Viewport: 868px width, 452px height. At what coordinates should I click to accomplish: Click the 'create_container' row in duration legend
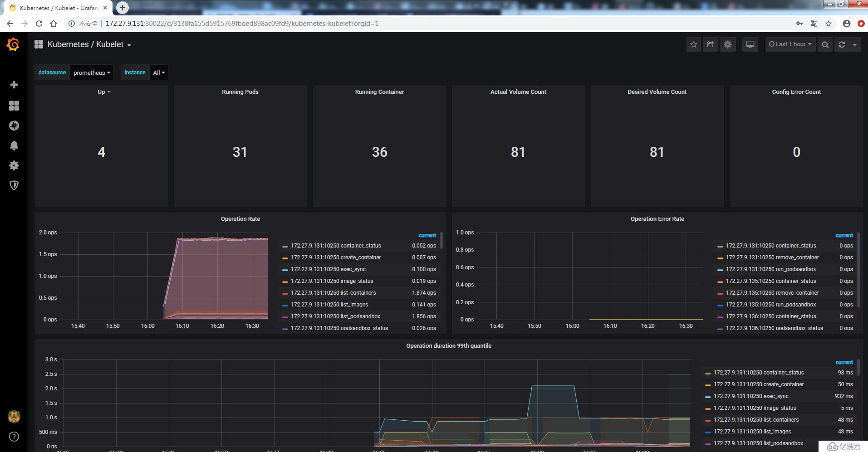779,384
